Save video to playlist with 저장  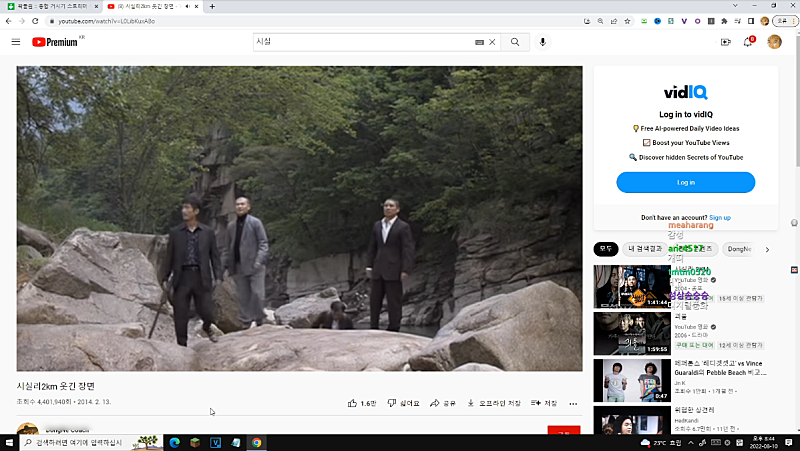[544, 403]
